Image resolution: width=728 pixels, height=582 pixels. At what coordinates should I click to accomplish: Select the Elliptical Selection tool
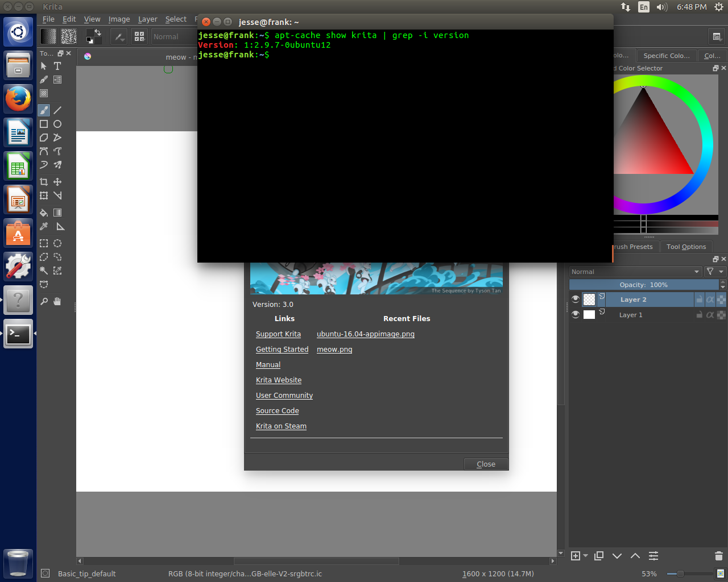point(57,243)
